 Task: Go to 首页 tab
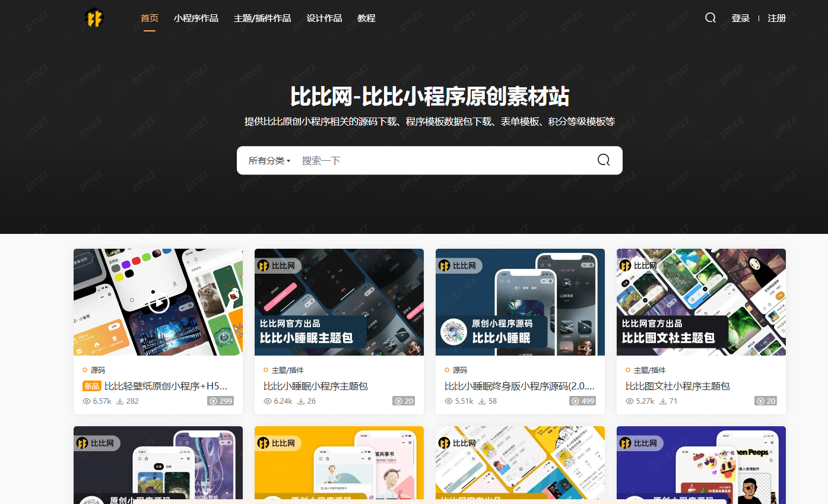pyautogui.click(x=149, y=18)
